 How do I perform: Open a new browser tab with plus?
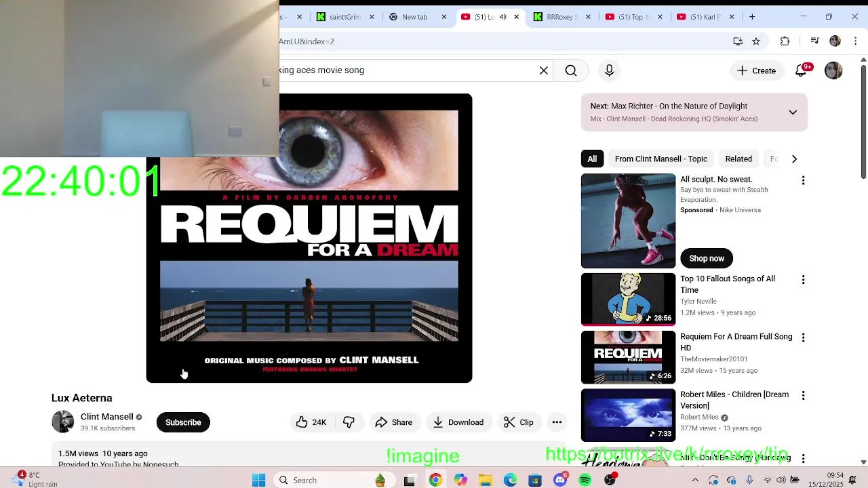[752, 17]
